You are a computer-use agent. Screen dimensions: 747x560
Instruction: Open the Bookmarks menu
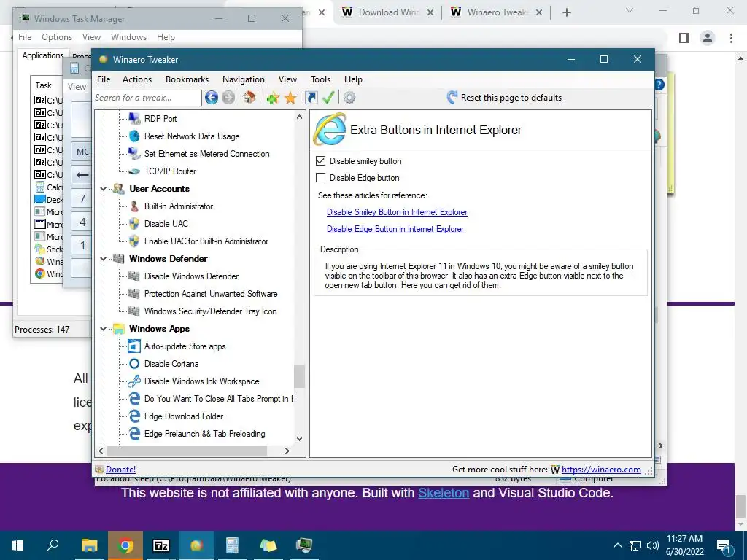click(187, 79)
